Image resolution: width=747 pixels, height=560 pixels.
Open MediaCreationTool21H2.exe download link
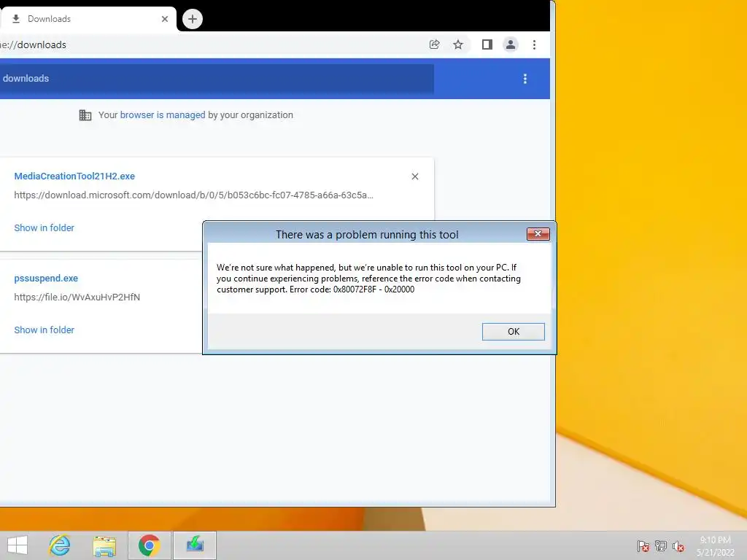pos(74,176)
